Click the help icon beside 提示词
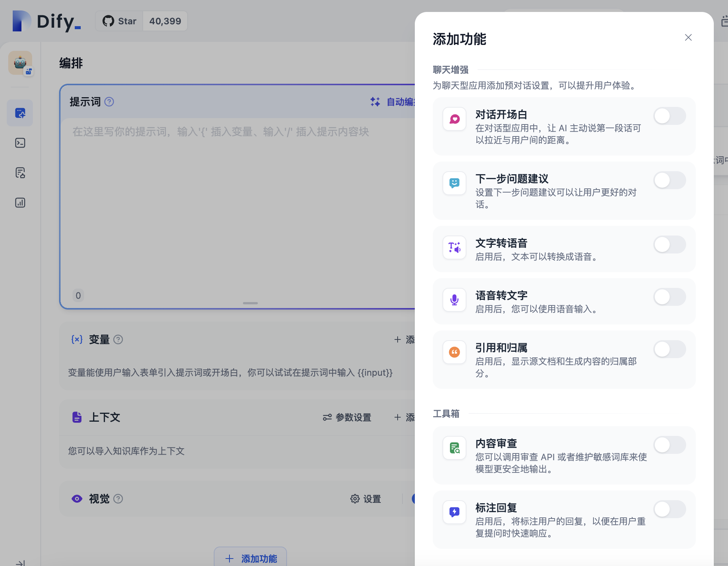The width and height of the screenshot is (728, 566). click(x=109, y=102)
